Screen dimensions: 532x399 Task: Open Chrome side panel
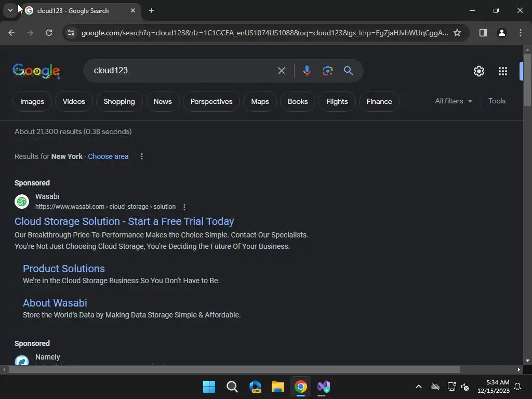click(483, 33)
